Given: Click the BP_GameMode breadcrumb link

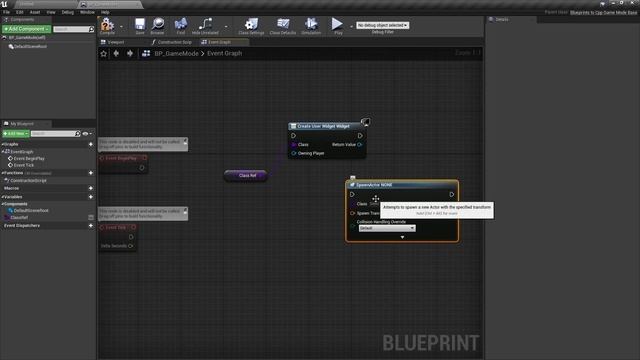Looking at the screenshot, I should [176, 53].
